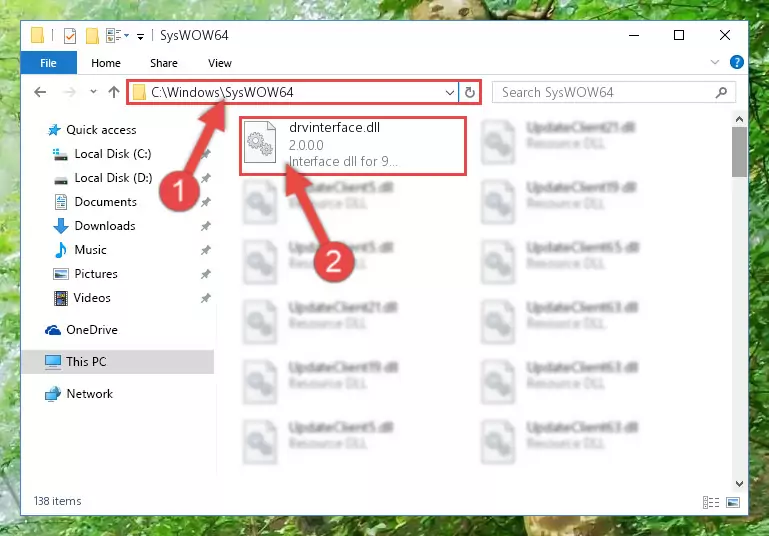
Task: Switch to the Home ribbon tab
Action: click(105, 63)
